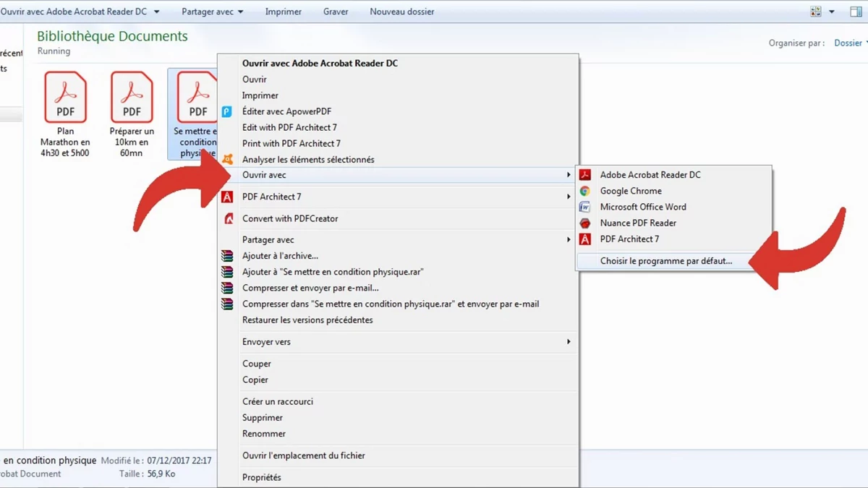Open the change view icon at top right
The height and width of the screenshot is (488, 868).
[x=815, y=11]
